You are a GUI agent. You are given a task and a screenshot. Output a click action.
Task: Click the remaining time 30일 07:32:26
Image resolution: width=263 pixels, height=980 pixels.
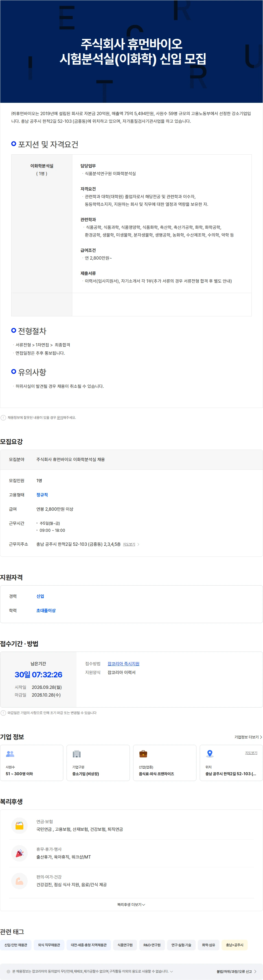click(x=38, y=675)
